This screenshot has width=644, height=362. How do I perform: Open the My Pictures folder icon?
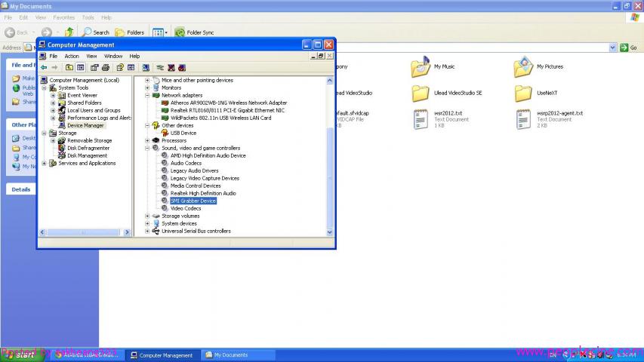click(x=523, y=67)
